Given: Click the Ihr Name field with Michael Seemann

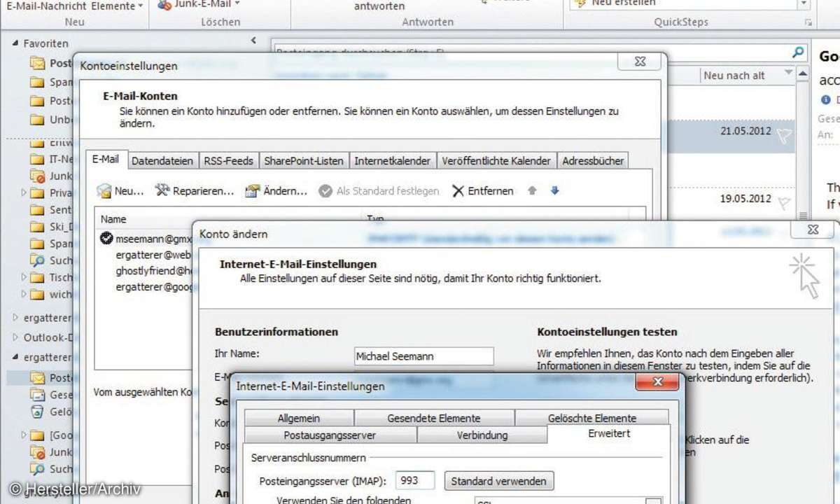Looking at the screenshot, I should 423,356.
